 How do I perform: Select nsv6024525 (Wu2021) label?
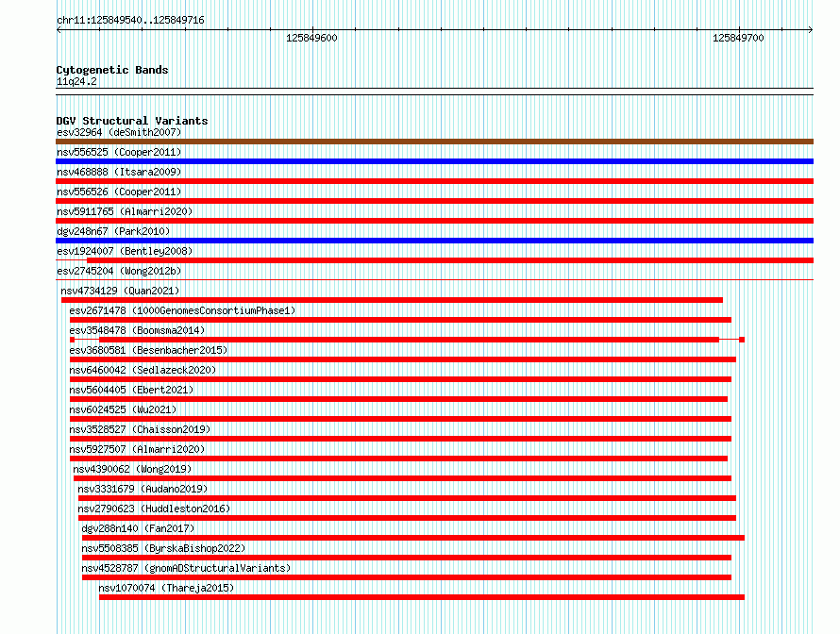pos(123,409)
